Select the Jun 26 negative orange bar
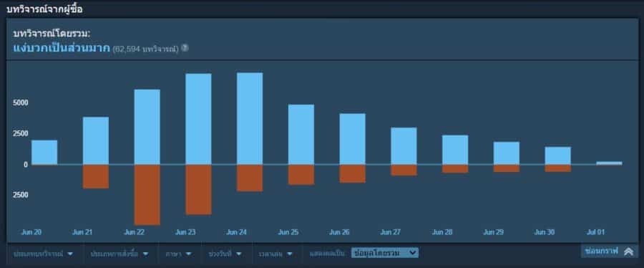The height and width of the screenshot is (268, 644). click(352, 173)
